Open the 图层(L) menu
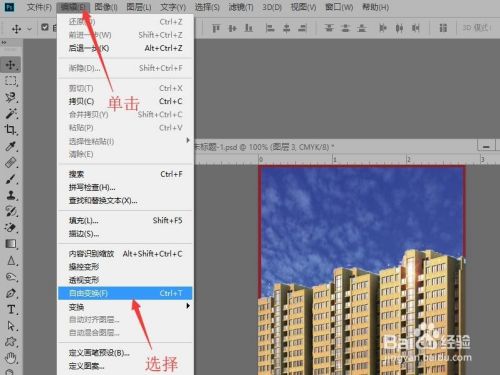Screen dimensions: 500x375 139,7
